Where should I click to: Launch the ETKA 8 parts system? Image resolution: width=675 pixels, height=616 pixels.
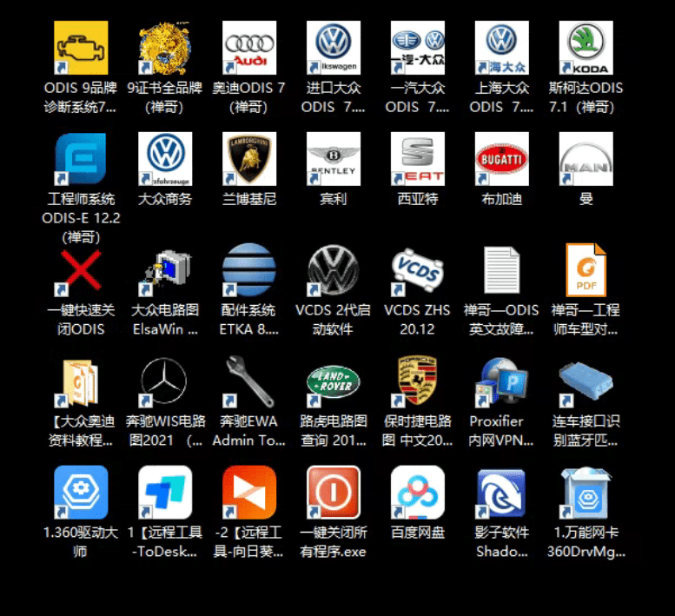(x=249, y=271)
